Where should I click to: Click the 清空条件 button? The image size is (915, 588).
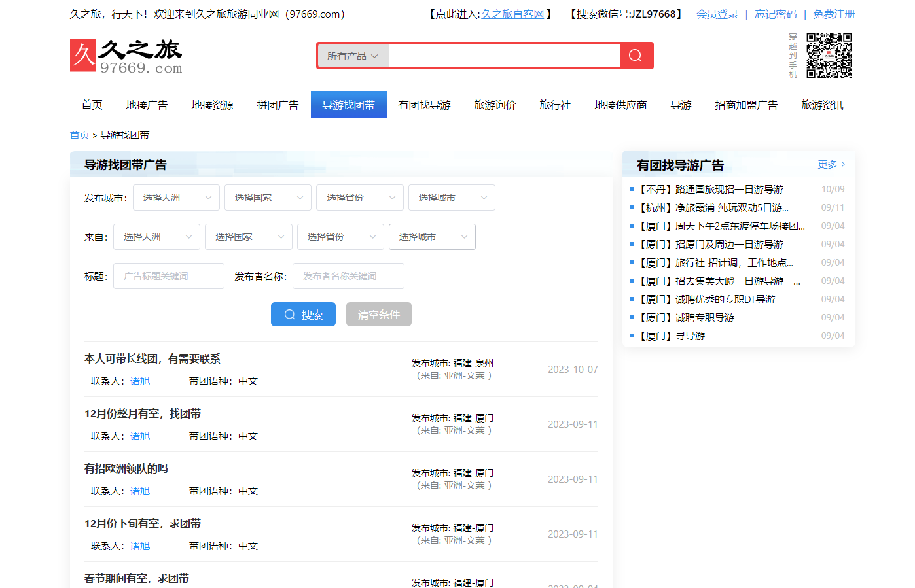coord(379,315)
